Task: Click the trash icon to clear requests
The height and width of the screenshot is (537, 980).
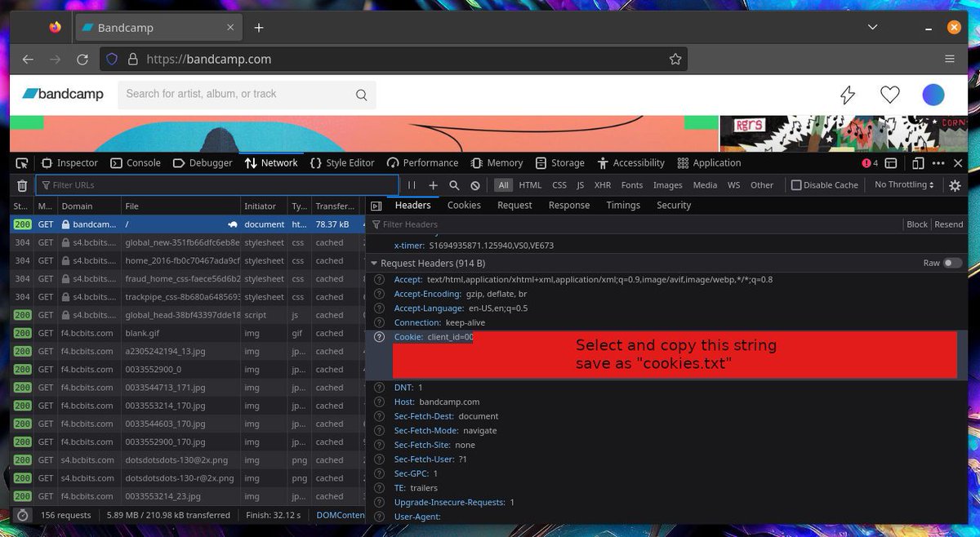Action: point(22,185)
